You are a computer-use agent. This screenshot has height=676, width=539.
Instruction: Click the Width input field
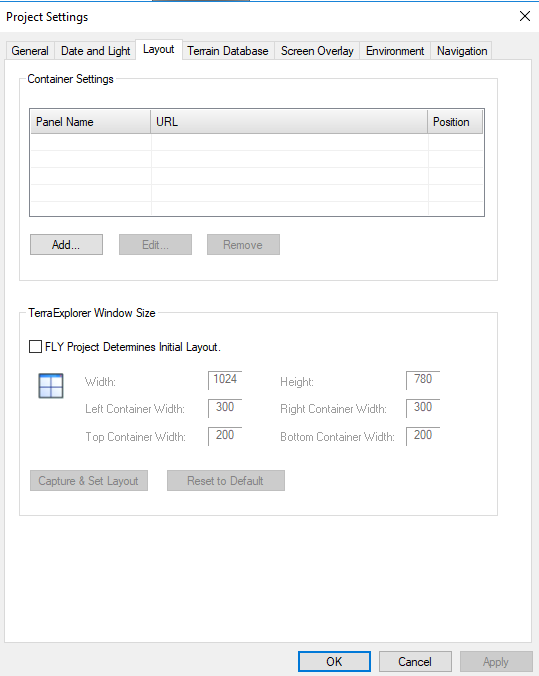225,380
